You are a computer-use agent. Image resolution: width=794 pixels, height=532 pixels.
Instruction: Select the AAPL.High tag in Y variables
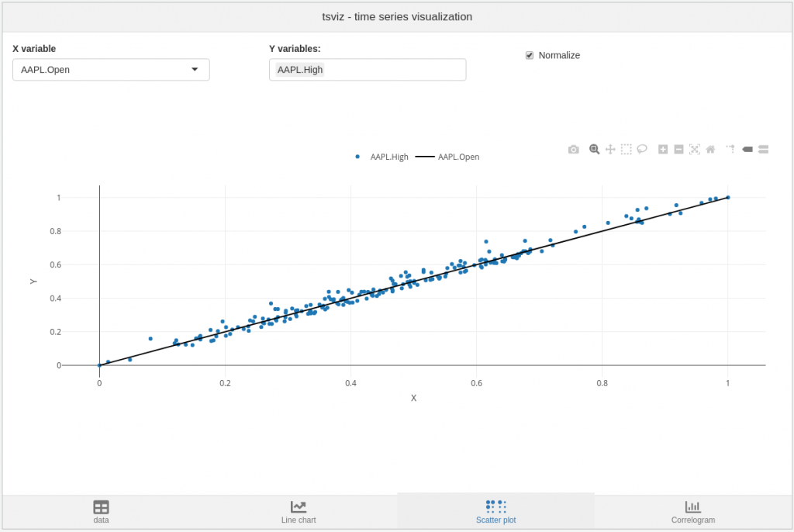coord(300,70)
